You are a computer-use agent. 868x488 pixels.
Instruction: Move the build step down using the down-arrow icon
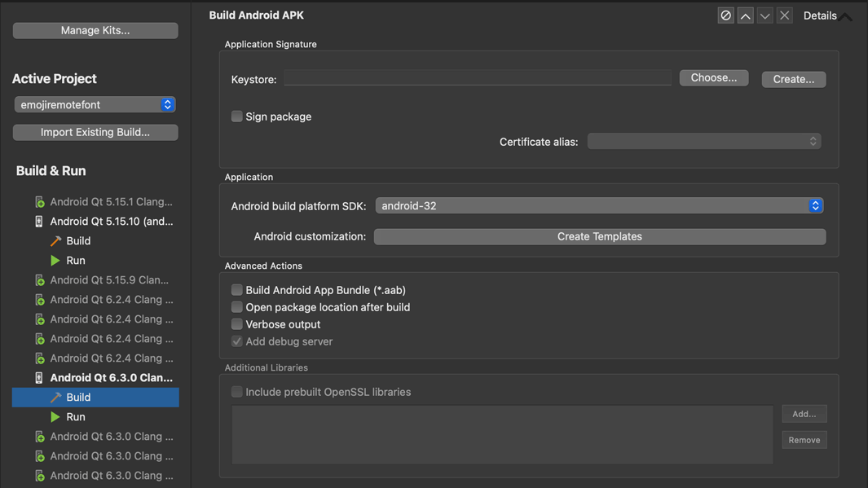tap(764, 14)
